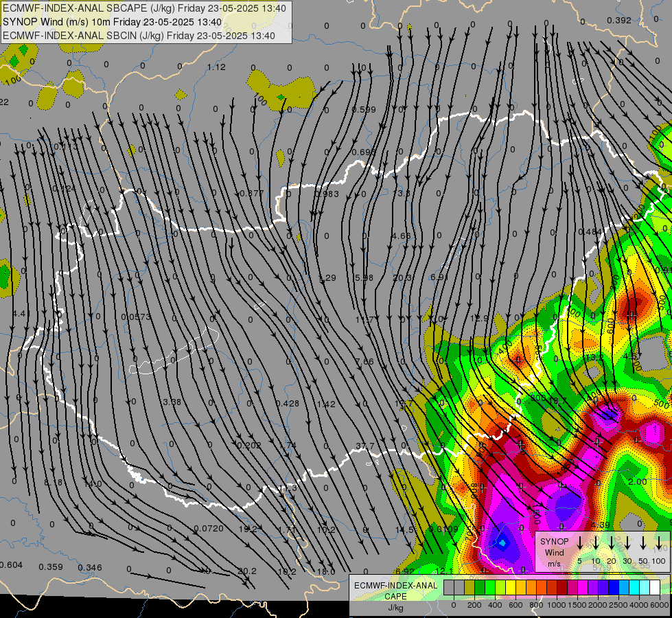Click the 0.604 value at bottom left

click(11, 565)
